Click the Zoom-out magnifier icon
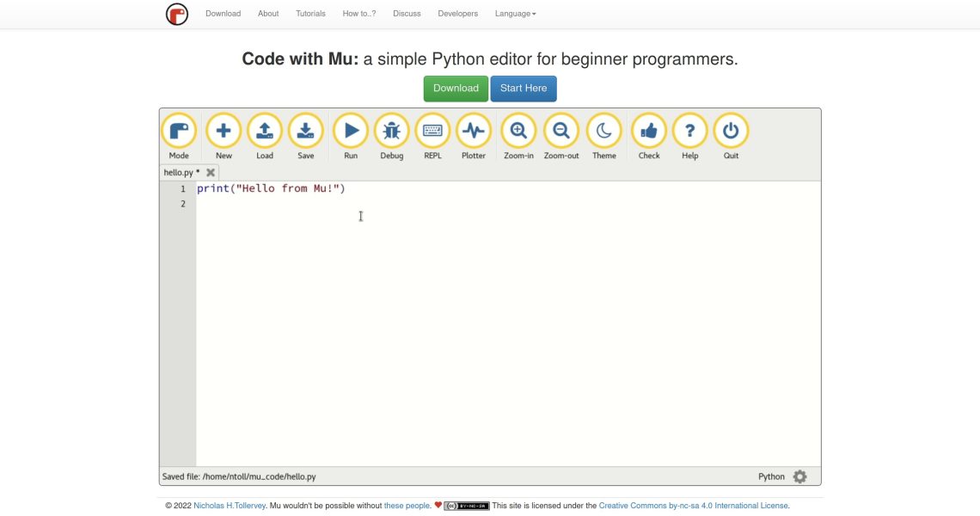 pyautogui.click(x=561, y=132)
